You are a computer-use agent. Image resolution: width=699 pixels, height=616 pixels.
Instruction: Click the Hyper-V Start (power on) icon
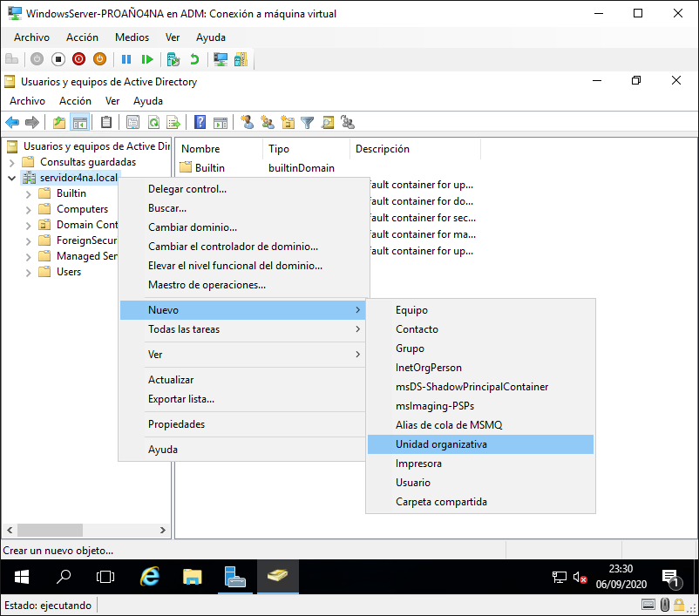pyautogui.click(x=37, y=59)
